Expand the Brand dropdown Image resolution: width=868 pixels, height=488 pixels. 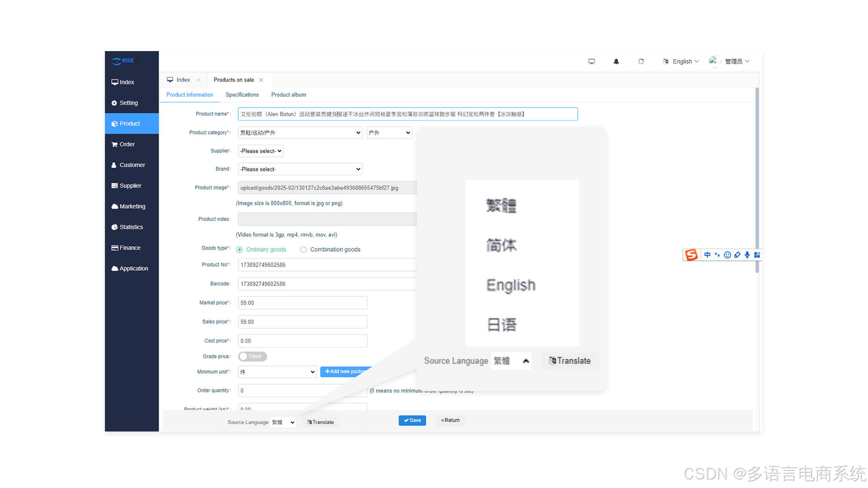(x=300, y=169)
